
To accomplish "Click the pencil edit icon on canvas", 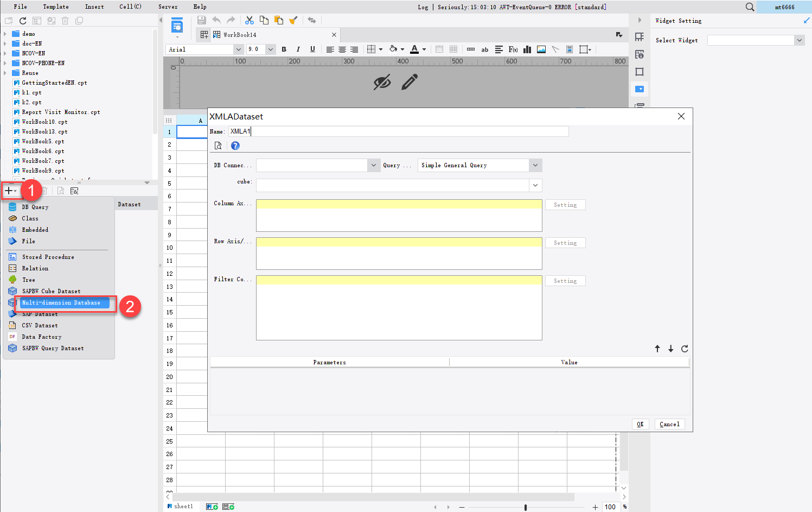I will (410, 82).
